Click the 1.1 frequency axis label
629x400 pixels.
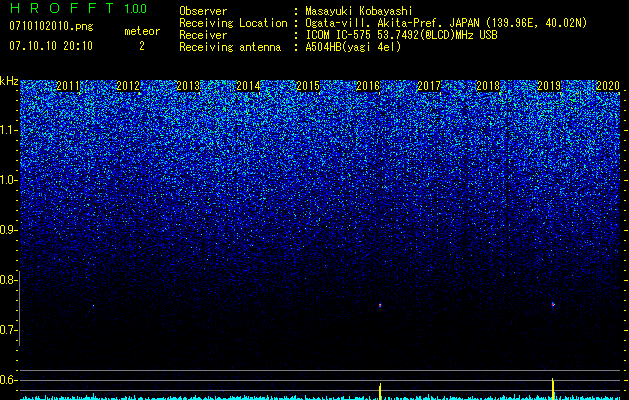click(x=7, y=130)
